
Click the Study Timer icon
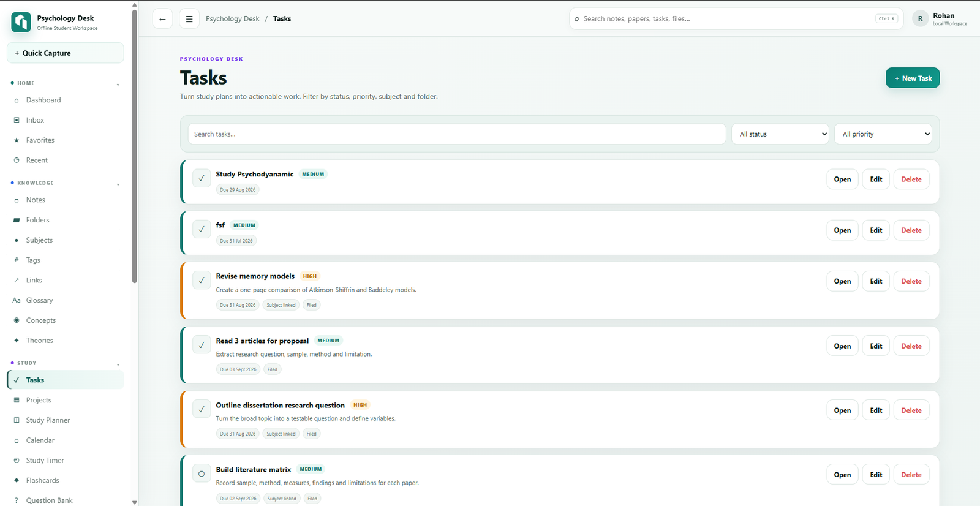(x=17, y=461)
